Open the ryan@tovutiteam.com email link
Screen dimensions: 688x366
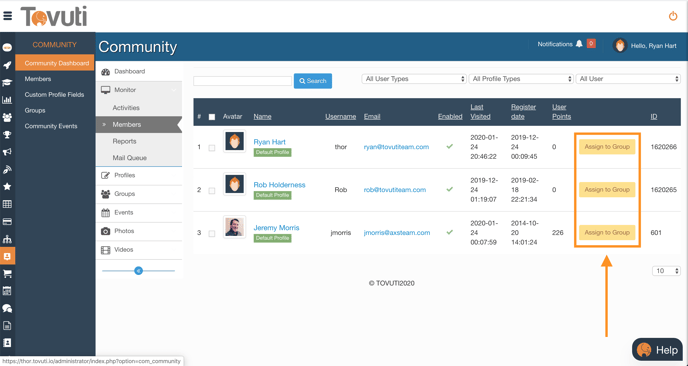(x=396, y=147)
